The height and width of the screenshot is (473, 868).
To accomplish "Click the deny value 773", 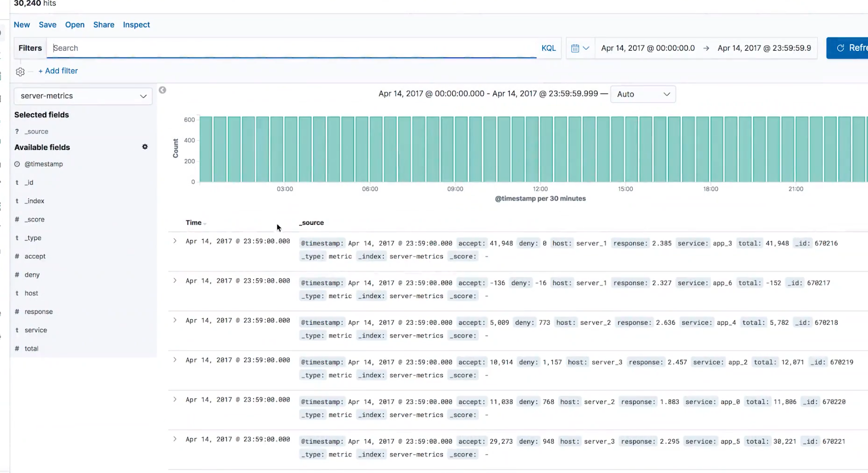I will pos(544,323).
